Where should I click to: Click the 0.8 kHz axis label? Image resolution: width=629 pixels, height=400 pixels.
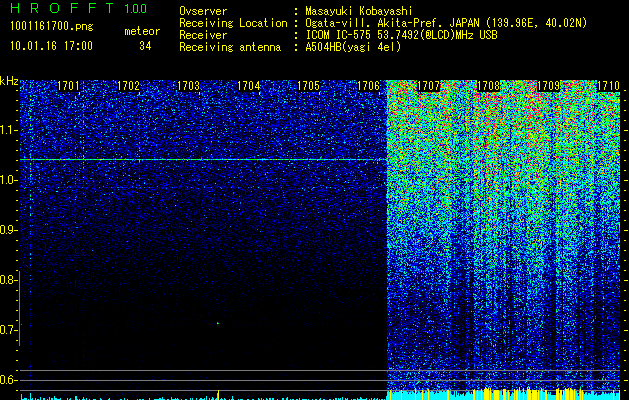[x=7, y=280]
